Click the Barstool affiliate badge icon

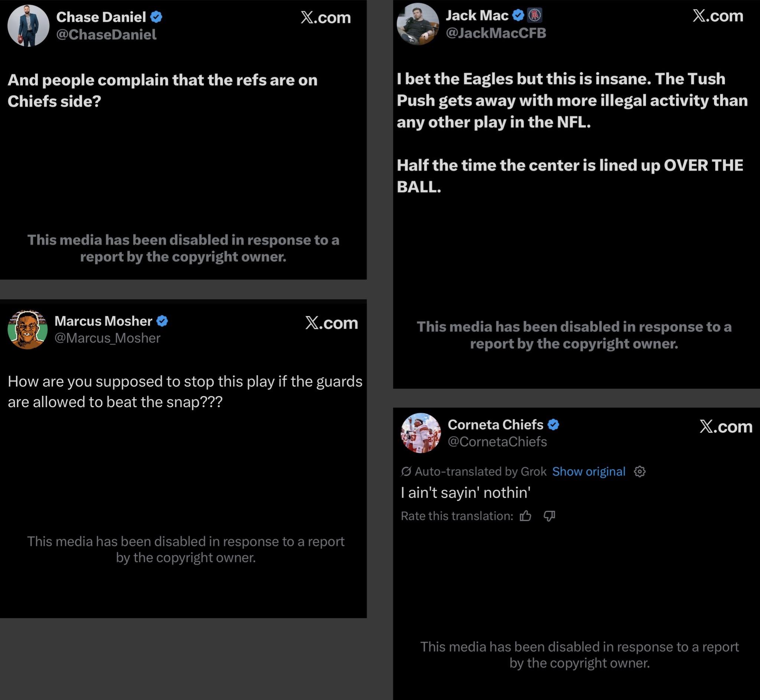535,16
